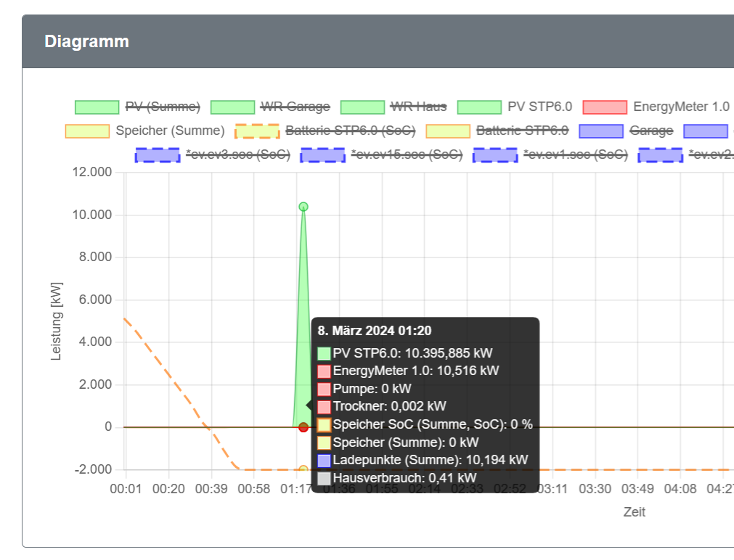
Task: Show the Garage series from legend
Action: (626, 131)
